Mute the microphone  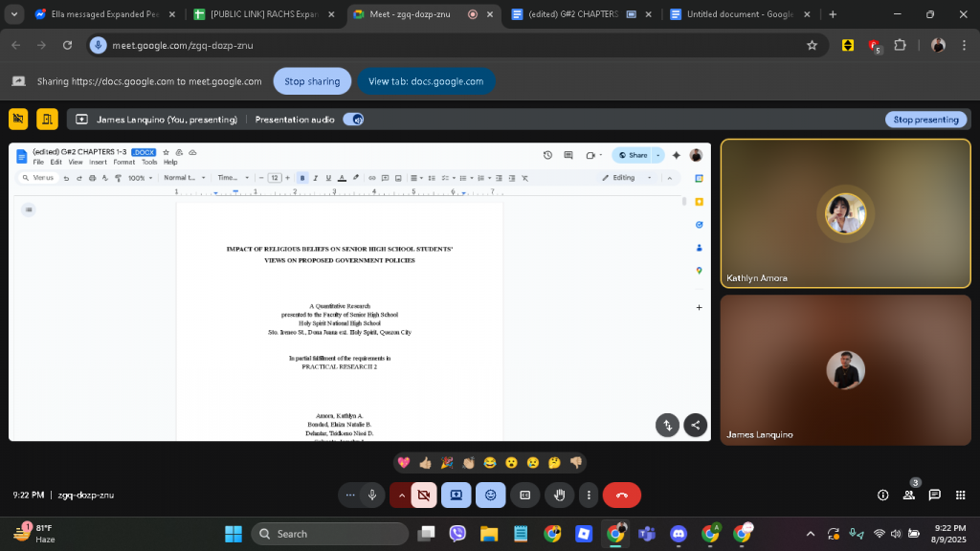click(x=372, y=495)
